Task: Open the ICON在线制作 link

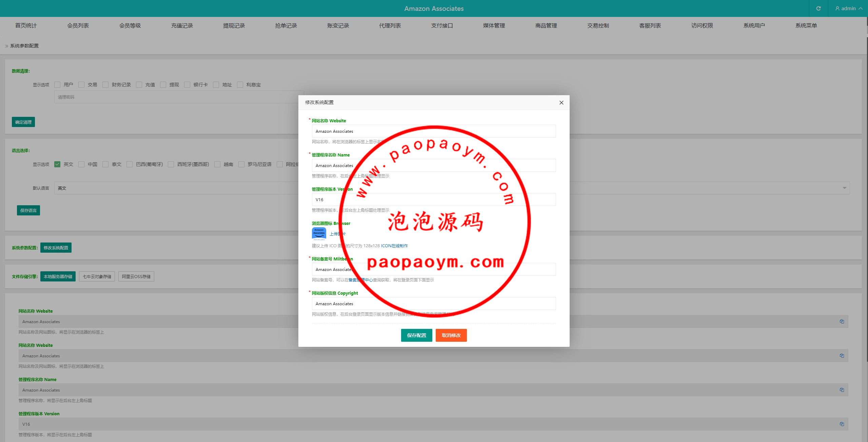Action: [x=394, y=246]
